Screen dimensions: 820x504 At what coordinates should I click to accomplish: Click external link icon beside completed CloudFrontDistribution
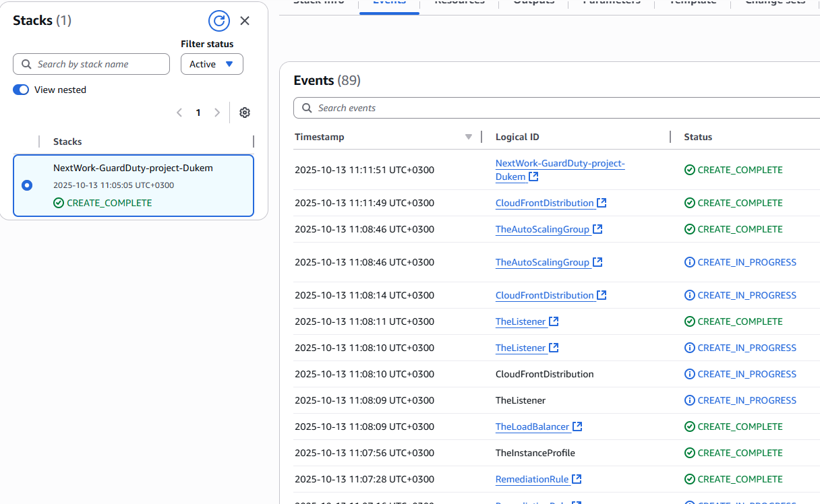(602, 203)
